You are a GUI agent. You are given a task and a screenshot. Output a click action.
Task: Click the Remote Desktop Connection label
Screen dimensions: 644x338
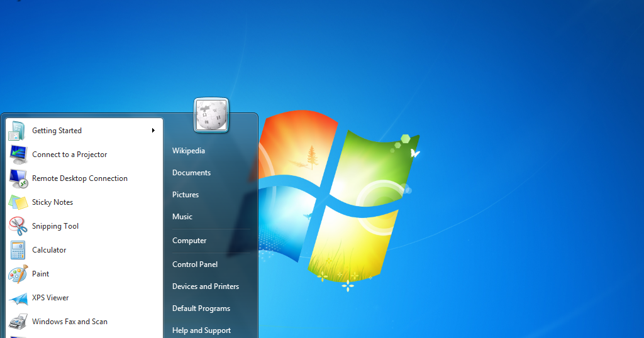coord(80,178)
